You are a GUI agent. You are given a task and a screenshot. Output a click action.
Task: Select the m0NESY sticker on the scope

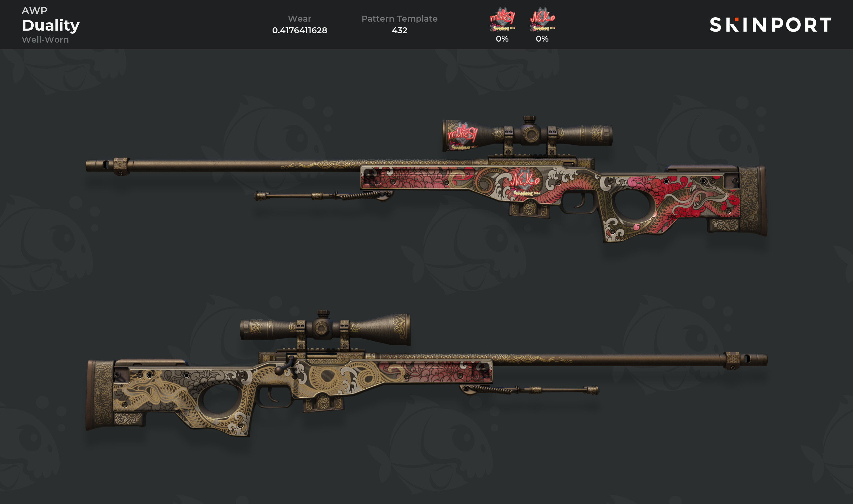462,136
